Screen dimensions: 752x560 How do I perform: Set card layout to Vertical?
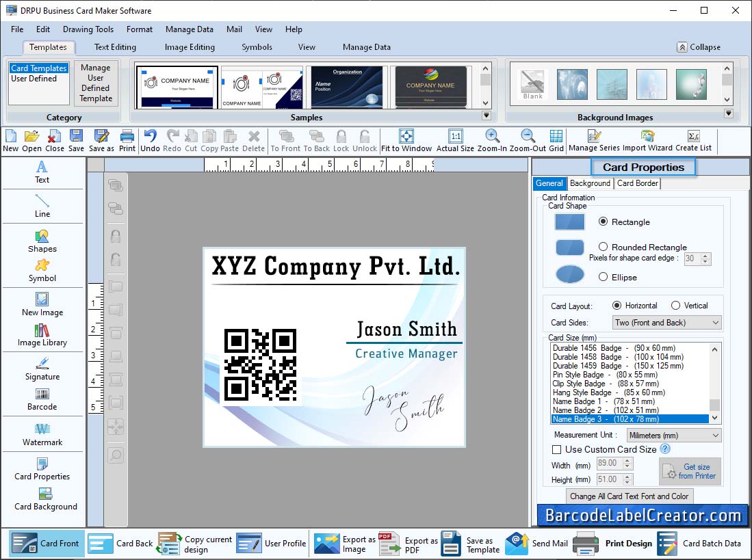675,305
